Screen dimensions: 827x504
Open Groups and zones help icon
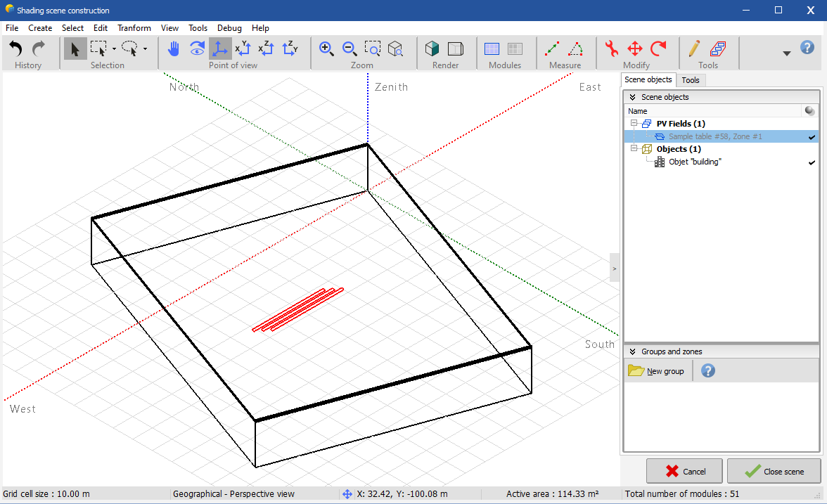707,370
